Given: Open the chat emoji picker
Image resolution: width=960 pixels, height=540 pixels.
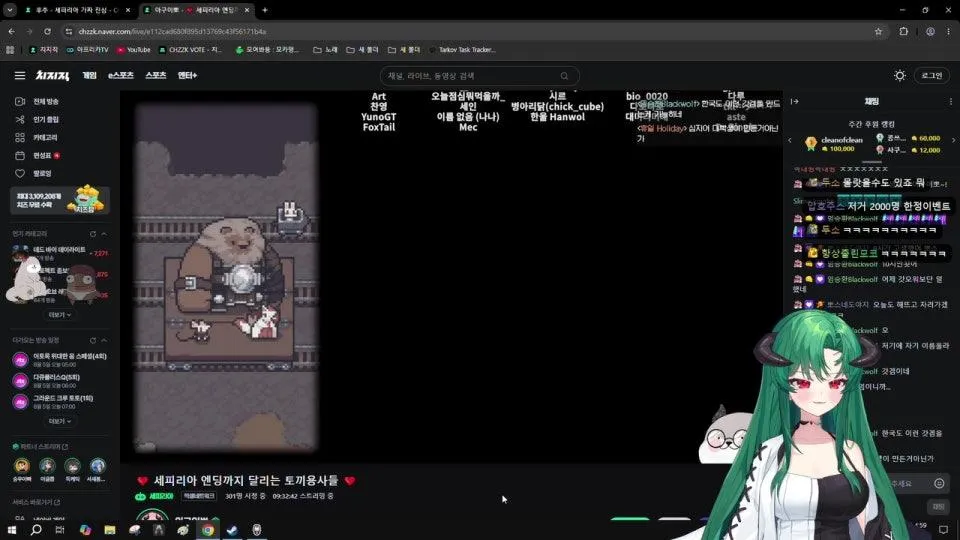Looking at the screenshot, I should coord(939,484).
